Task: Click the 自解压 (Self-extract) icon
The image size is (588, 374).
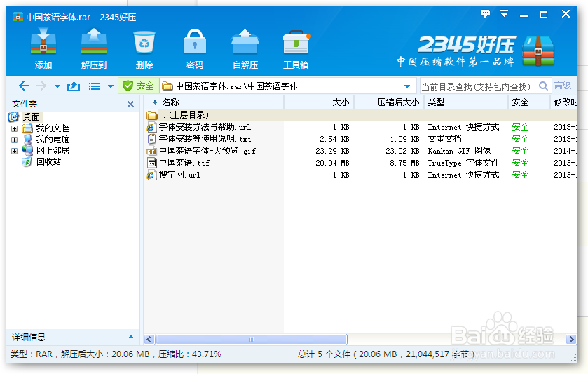Action: pos(245,49)
